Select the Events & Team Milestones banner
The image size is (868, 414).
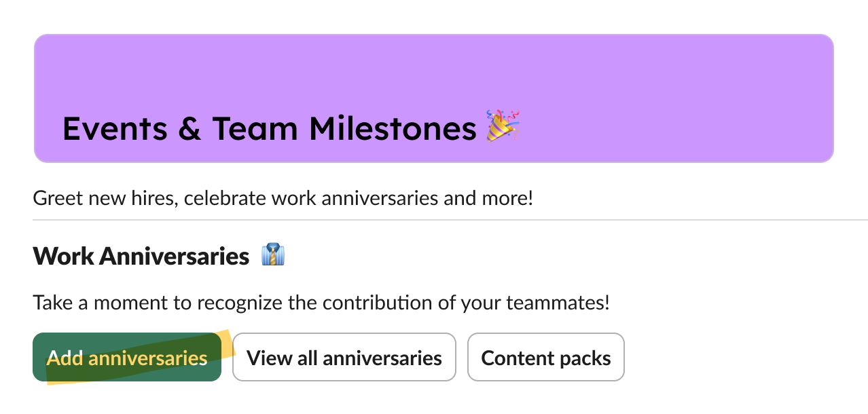point(434,98)
